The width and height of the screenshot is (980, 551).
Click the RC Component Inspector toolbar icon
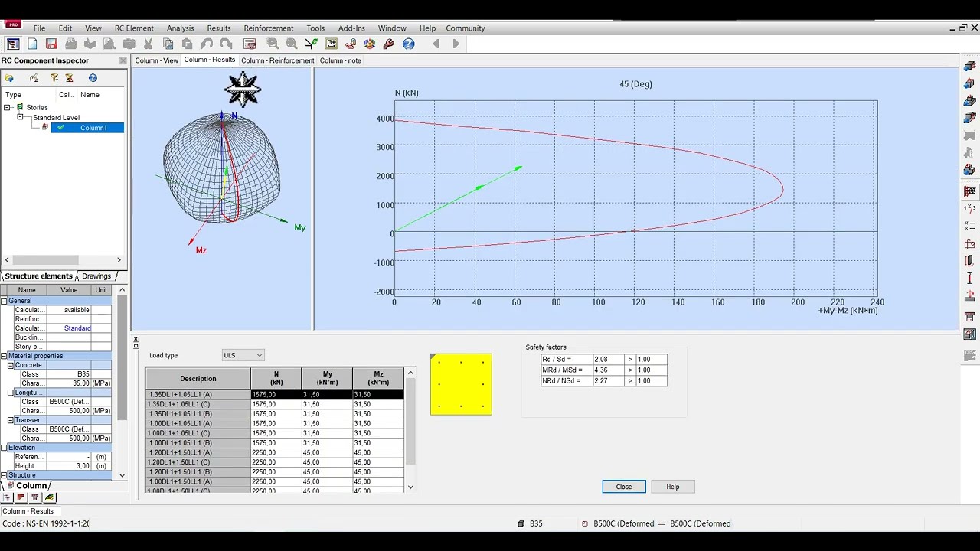point(13,44)
